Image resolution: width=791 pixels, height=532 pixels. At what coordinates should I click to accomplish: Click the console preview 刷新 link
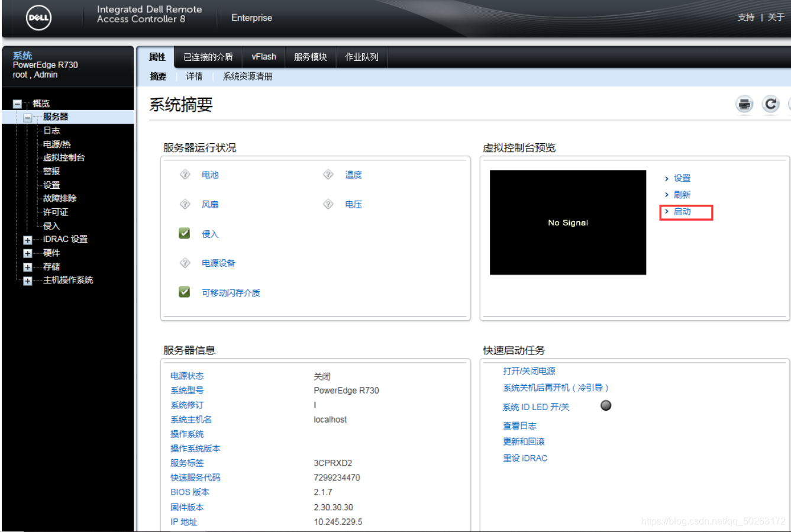[682, 195]
